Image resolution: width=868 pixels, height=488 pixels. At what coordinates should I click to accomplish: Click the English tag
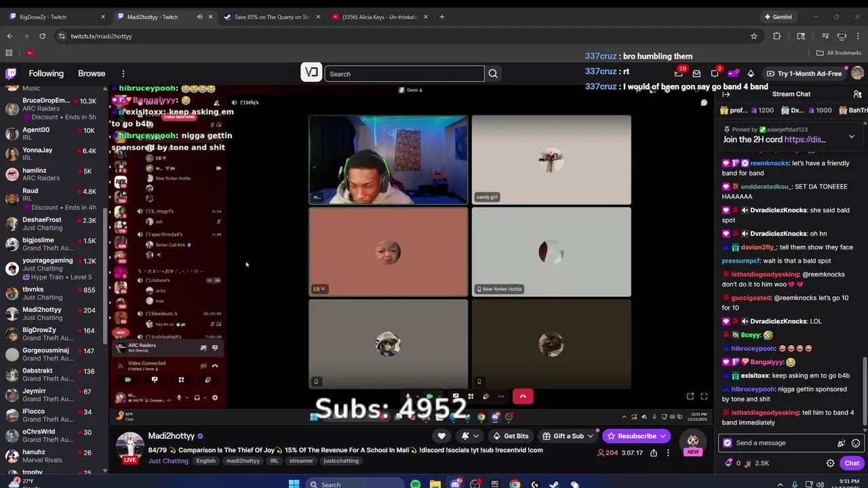(x=205, y=461)
